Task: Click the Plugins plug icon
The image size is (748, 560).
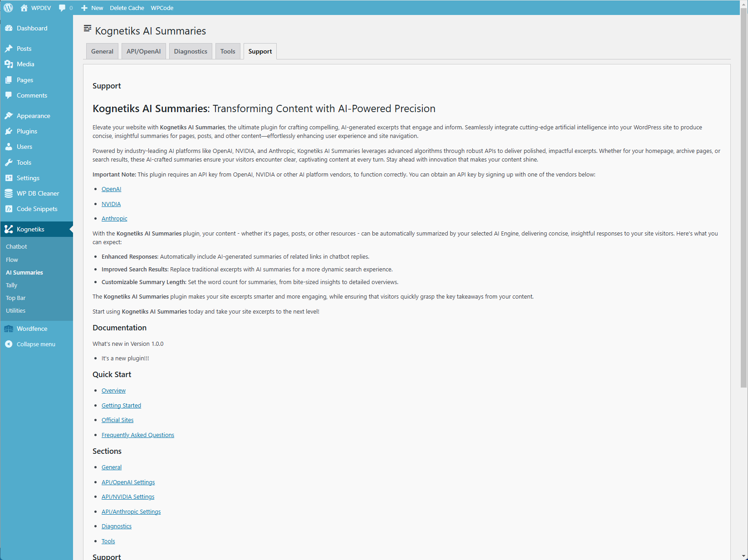Action: [9, 131]
